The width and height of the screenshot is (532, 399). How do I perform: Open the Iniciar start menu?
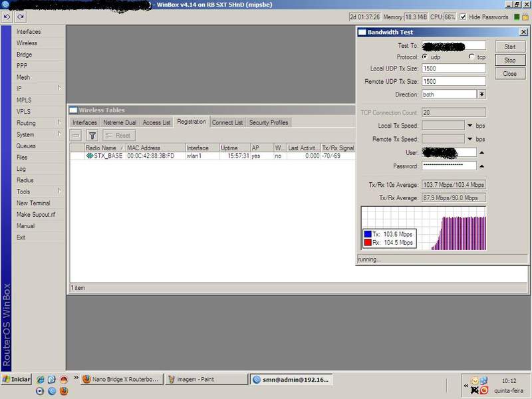[x=16, y=379]
